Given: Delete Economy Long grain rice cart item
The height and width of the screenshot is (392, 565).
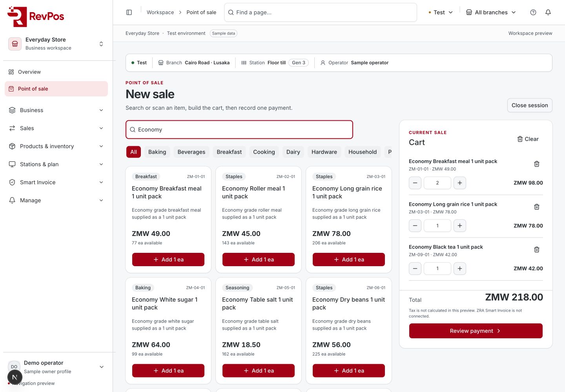Looking at the screenshot, I should point(537,207).
